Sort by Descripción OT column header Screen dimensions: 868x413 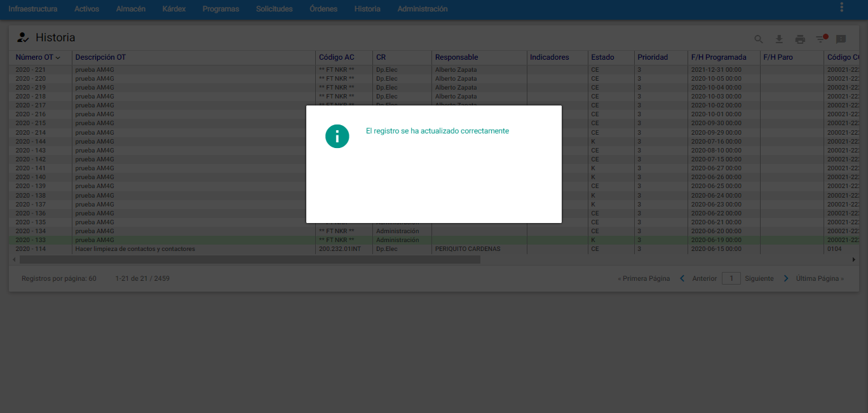point(100,57)
